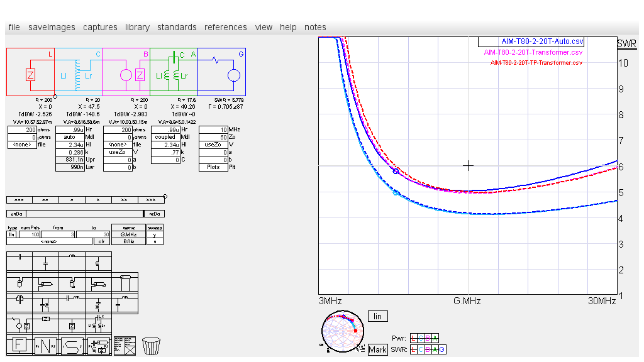
Task: Select the cyan C transformer block in circuit
Action: point(79,72)
